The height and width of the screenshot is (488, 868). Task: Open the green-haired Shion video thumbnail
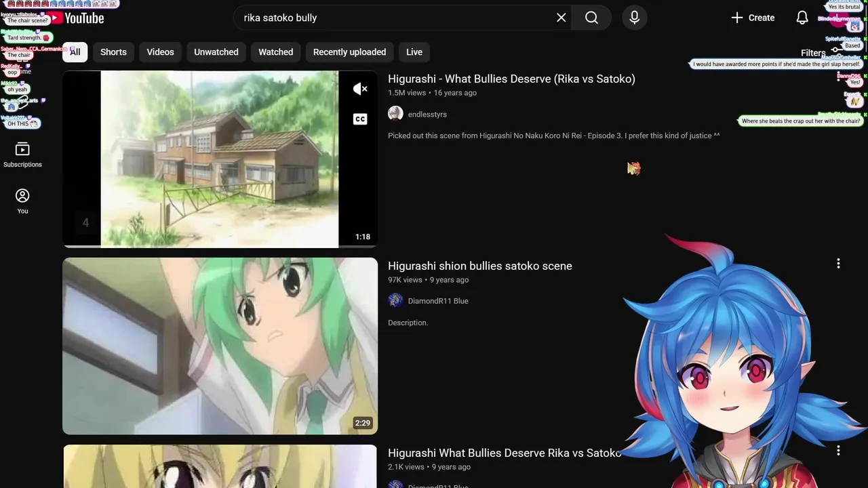(x=220, y=346)
